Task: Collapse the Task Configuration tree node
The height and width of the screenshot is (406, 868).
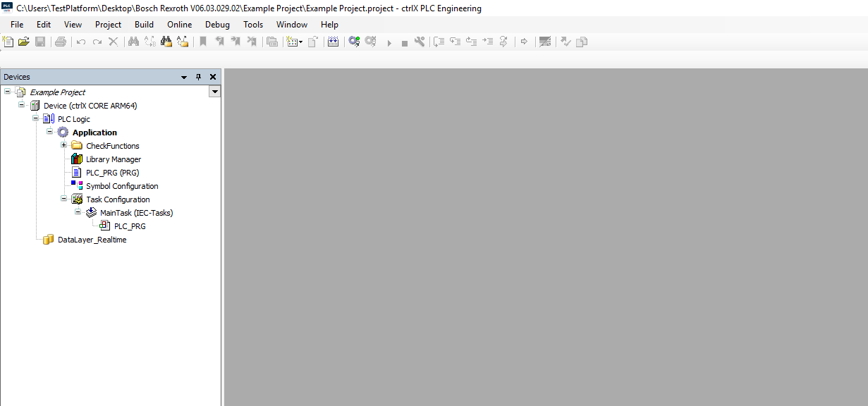Action: (63, 199)
